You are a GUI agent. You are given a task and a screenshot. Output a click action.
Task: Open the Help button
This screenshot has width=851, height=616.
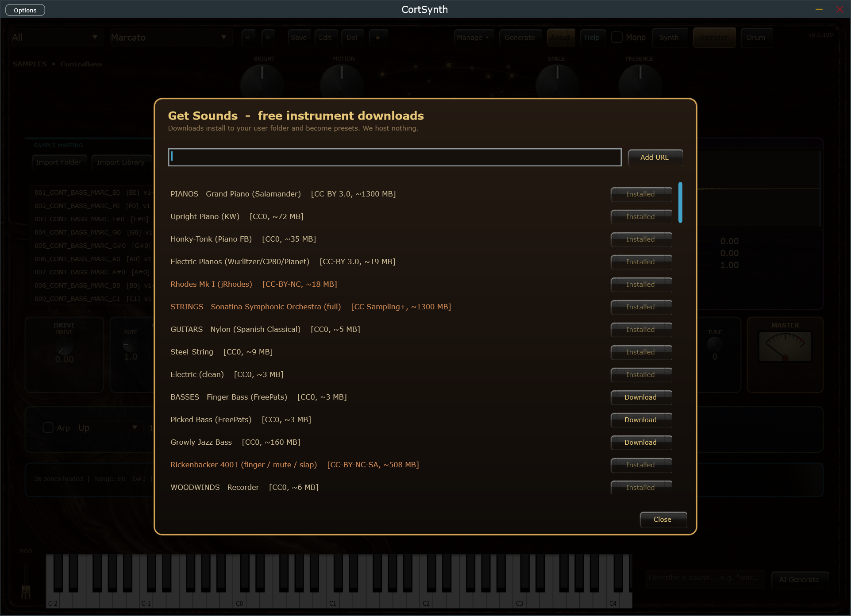[x=592, y=38]
